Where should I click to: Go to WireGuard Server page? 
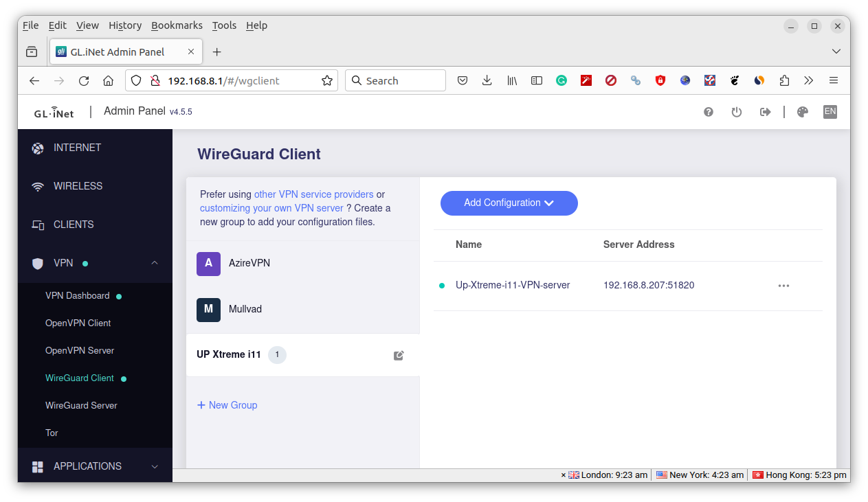click(81, 406)
